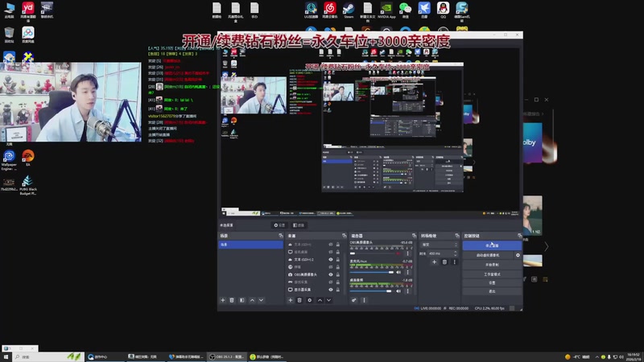Open Settings button in controls dock
Viewport: 644px width, 362px height.
tap(492, 283)
